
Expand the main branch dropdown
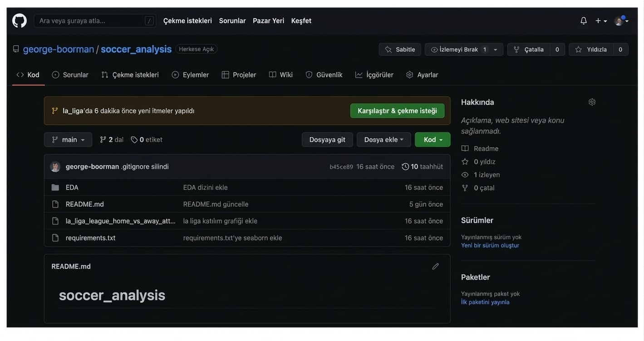click(68, 140)
